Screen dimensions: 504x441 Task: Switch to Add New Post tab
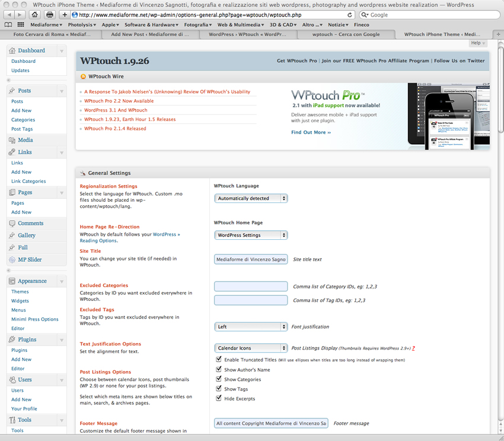pyautogui.click(x=150, y=34)
